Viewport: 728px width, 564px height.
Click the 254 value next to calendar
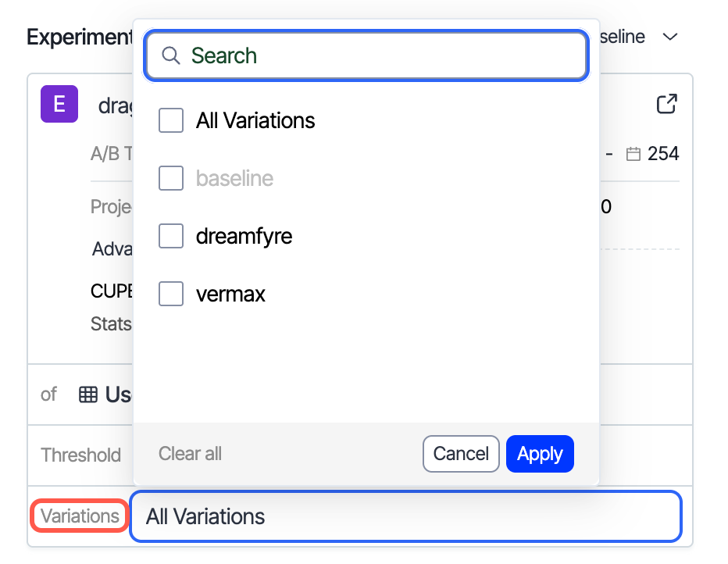coord(663,154)
